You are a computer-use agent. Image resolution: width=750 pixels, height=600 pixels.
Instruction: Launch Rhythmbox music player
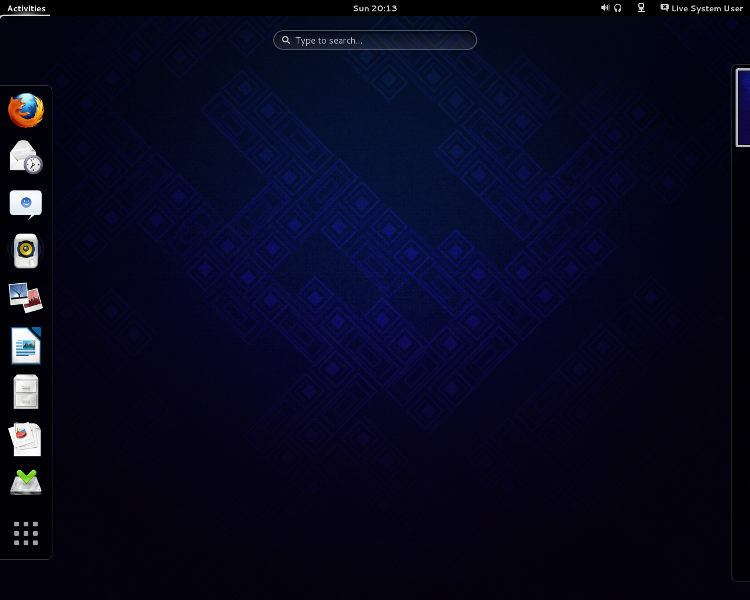pos(26,251)
